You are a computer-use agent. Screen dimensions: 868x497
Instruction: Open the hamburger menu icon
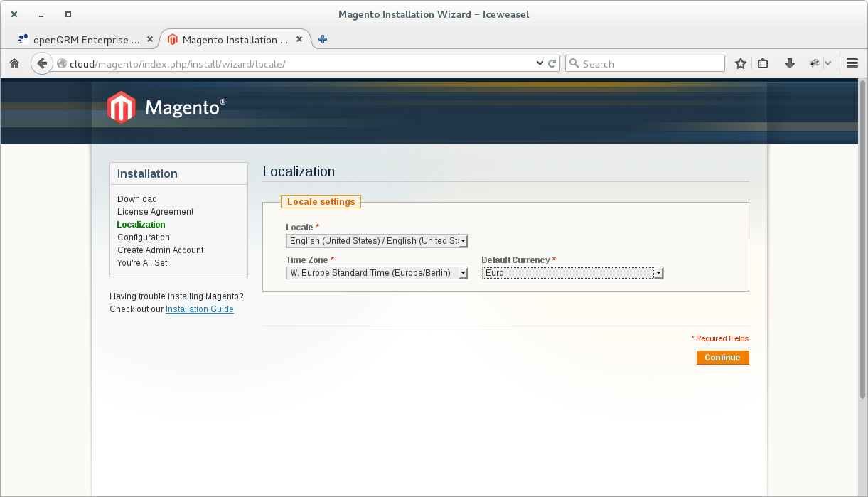[852, 63]
